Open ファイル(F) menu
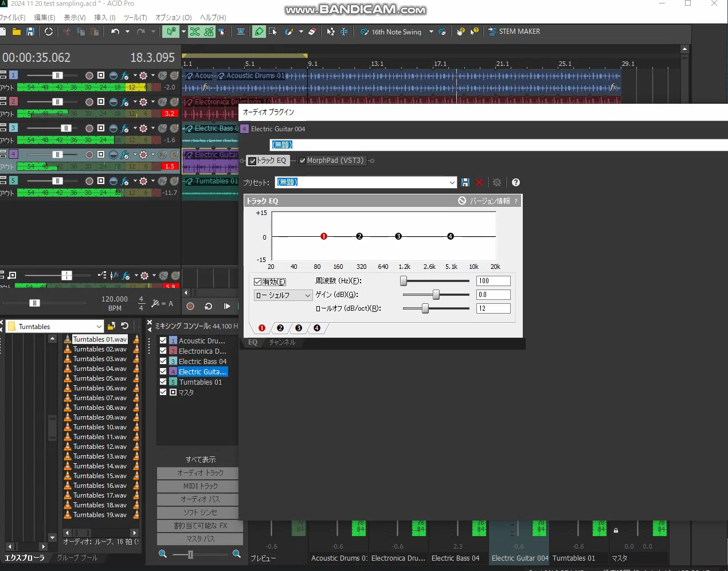This screenshot has height=571, width=728. (x=13, y=17)
